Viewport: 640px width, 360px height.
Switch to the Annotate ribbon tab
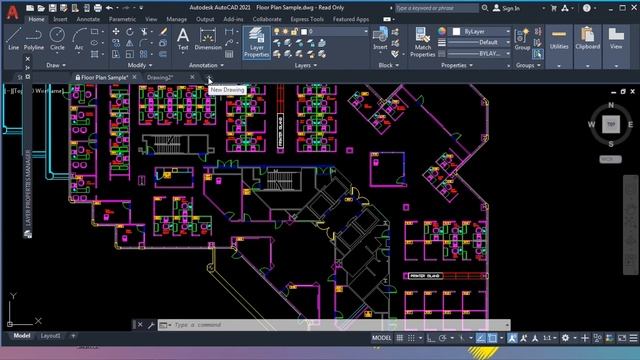point(88,19)
